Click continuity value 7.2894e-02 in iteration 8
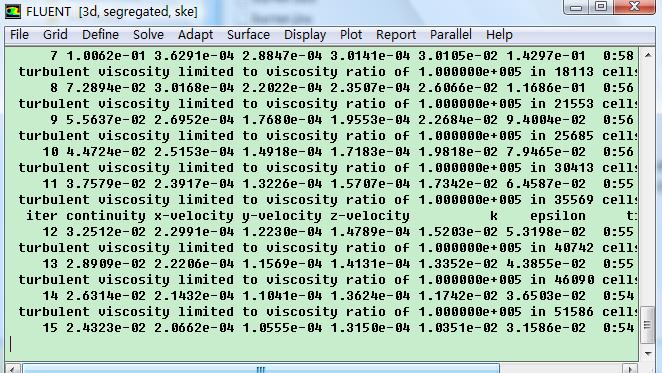The width and height of the screenshot is (662, 373). pyautogui.click(x=106, y=88)
